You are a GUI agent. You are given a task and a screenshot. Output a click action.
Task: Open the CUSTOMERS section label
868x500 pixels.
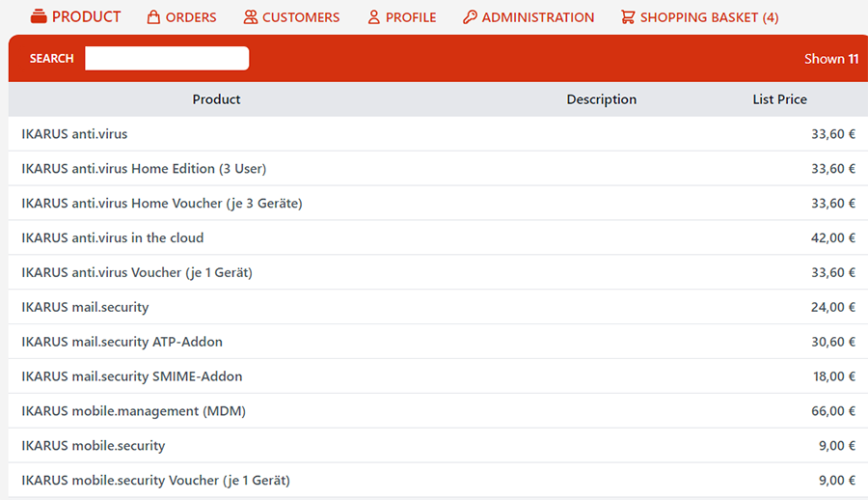[301, 17]
